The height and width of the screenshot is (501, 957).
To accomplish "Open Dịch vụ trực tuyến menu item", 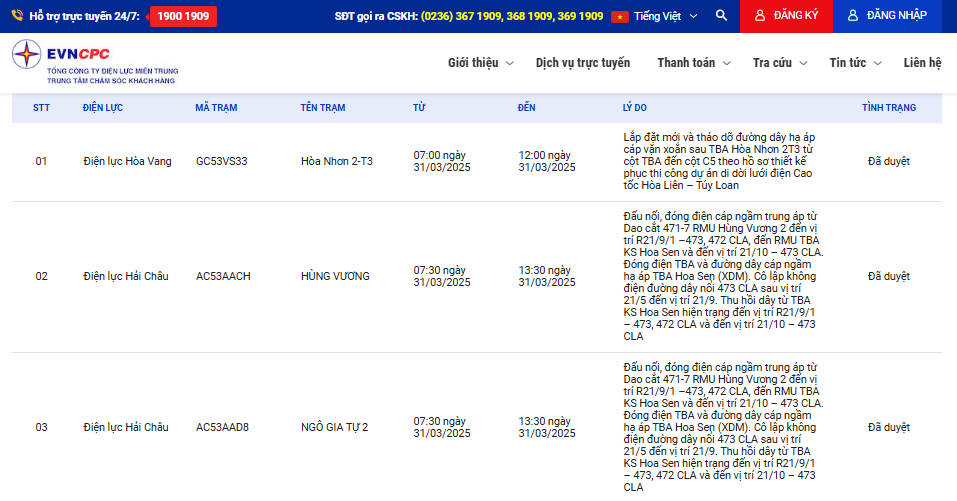I will coord(583,63).
